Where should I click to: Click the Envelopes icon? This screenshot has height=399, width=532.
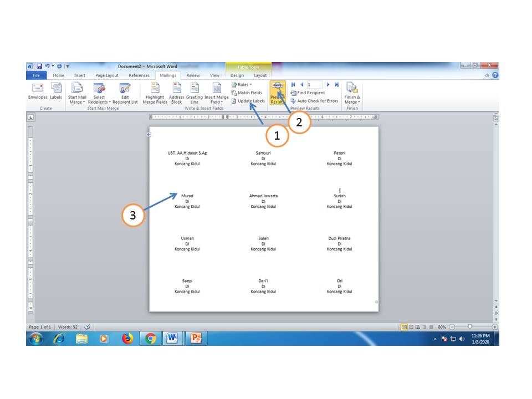[x=38, y=91]
